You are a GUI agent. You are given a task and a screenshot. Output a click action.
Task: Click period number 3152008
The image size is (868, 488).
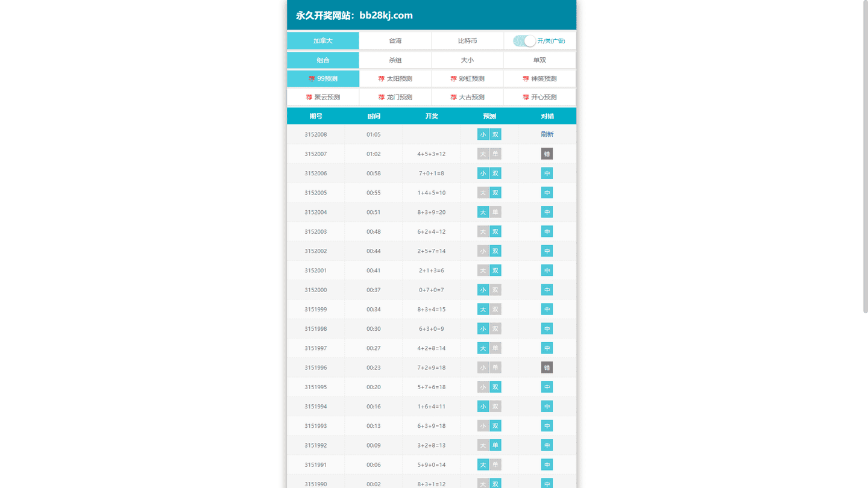[x=316, y=134]
